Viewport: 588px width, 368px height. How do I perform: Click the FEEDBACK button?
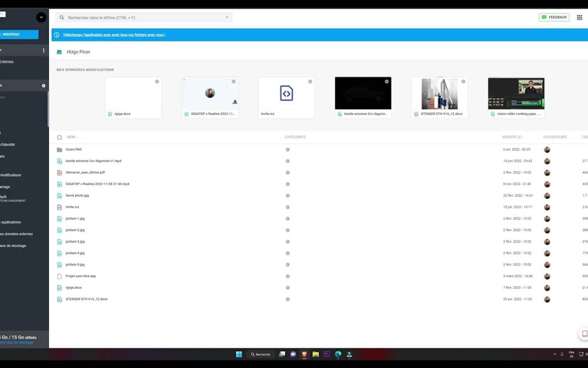point(554,17)
